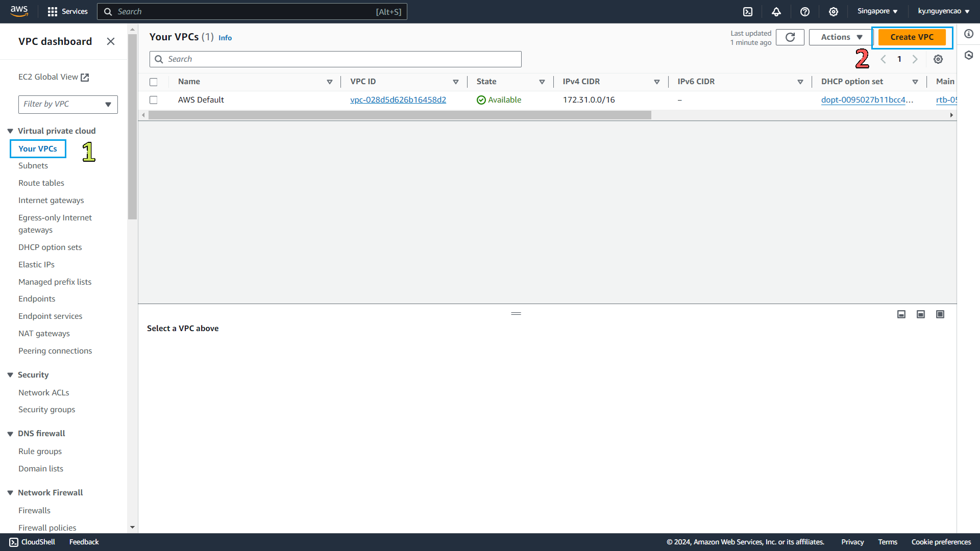Open Elastic IPs
Screen dimensions: 980x551
pos(36,265)
